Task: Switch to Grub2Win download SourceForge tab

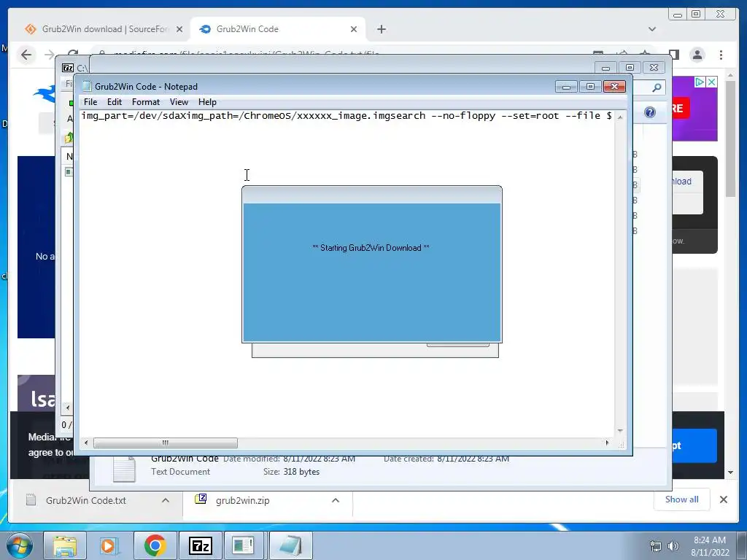Action: click(x=104, y=29)
